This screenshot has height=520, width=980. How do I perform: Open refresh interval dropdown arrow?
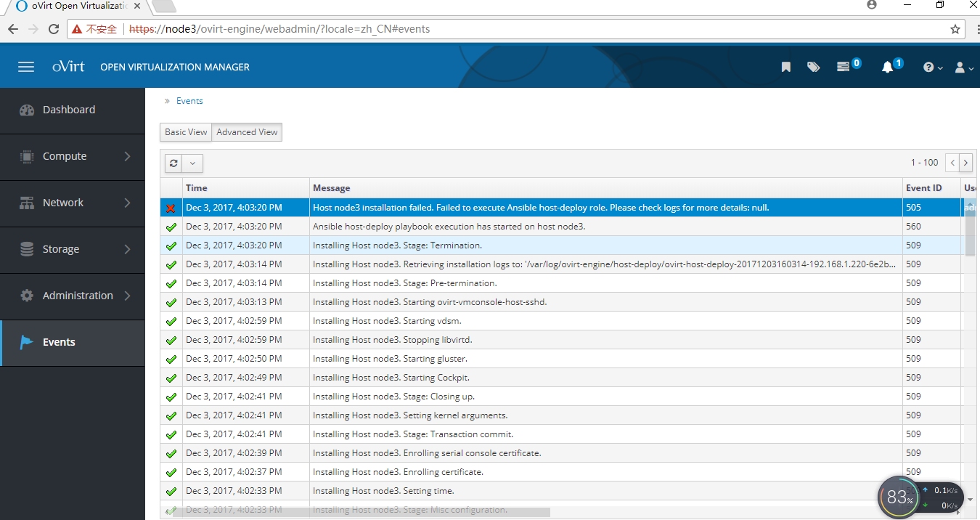click(192, 163)
